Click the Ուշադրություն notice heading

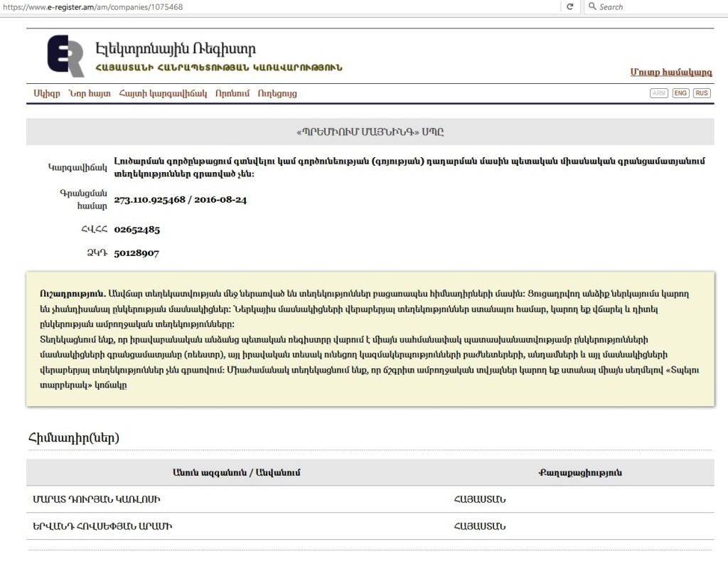pyautogui.click(x=73, y=294)
